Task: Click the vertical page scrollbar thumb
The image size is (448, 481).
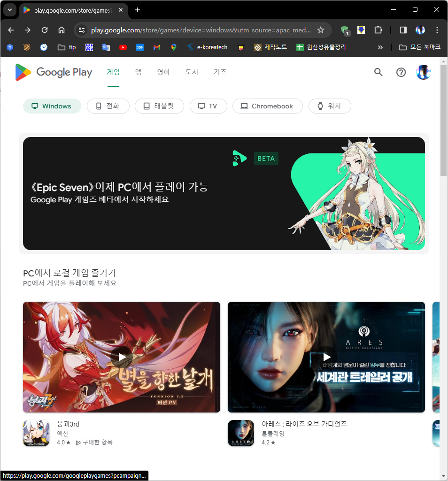Action: click(x=443, y=120)
